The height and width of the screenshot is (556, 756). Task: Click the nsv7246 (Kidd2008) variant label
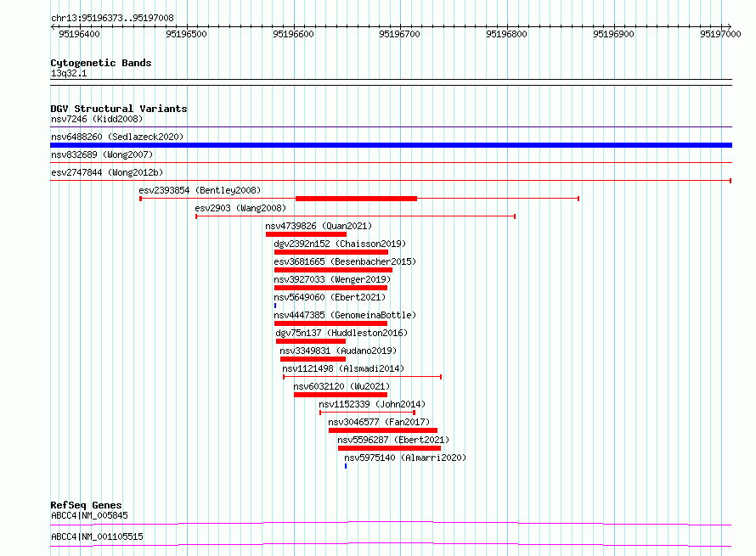click(97, 119)
